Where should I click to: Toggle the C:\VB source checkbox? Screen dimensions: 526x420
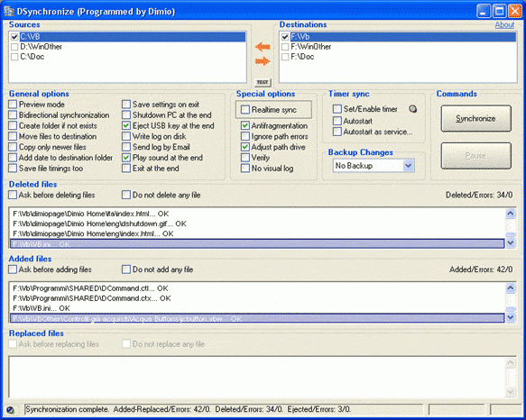(14, 37)
